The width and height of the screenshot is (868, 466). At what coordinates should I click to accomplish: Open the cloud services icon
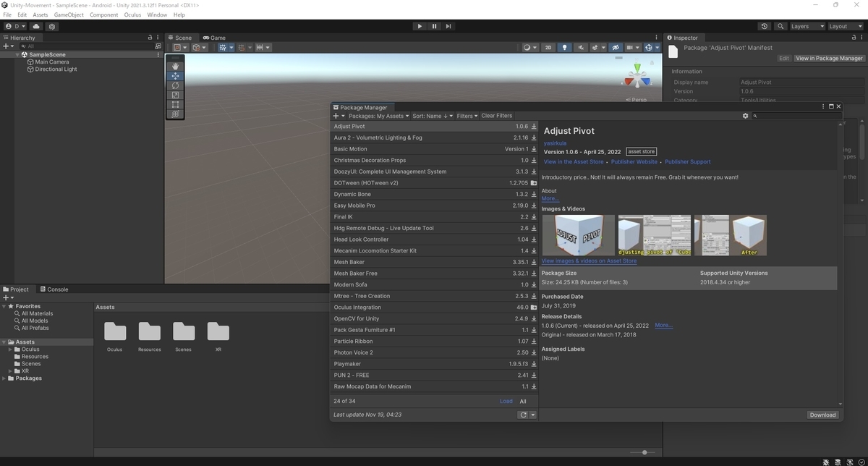[x=36, y=26]
